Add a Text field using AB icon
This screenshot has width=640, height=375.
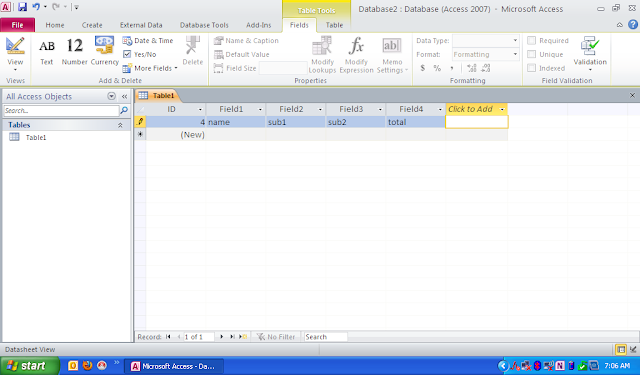[x=47, y=51]
